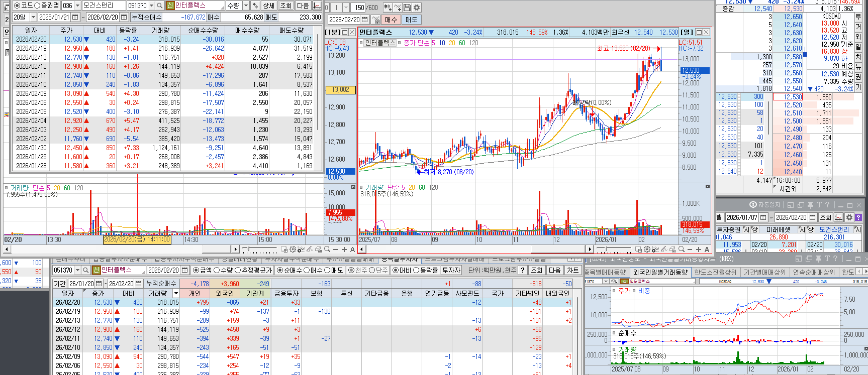Image resolution: width=868 pixels, height=375 pixels.
Task: Click the A text icon under daily chart
Action: 707,249
